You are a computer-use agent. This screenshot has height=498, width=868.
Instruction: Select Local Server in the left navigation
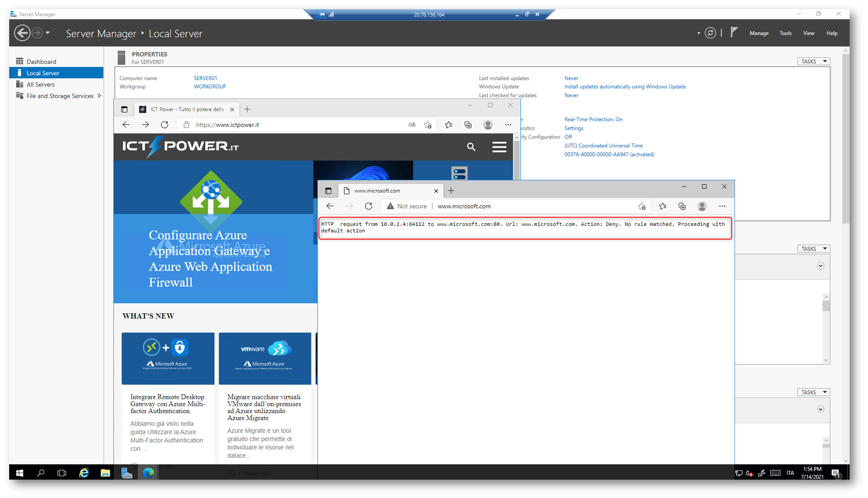[56, 73]
